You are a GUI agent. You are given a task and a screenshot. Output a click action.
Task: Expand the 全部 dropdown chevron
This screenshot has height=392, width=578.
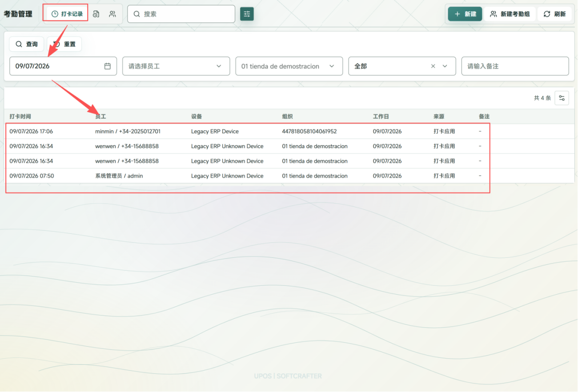tap(445, 66)
